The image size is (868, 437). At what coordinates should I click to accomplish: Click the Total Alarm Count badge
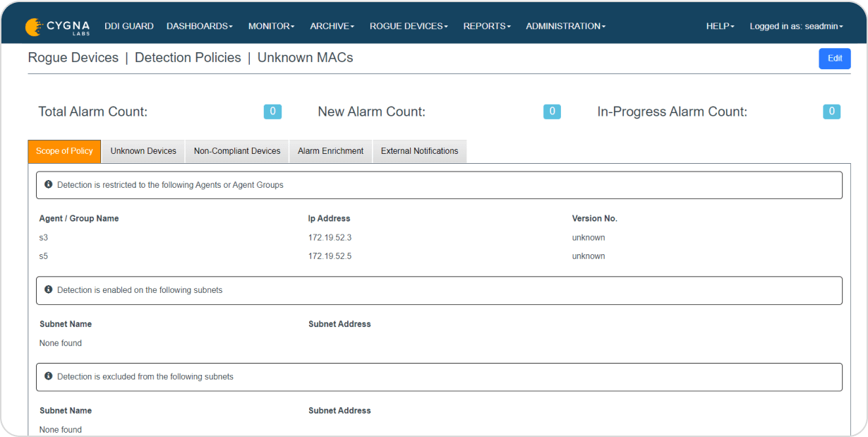tap(272, 112)
